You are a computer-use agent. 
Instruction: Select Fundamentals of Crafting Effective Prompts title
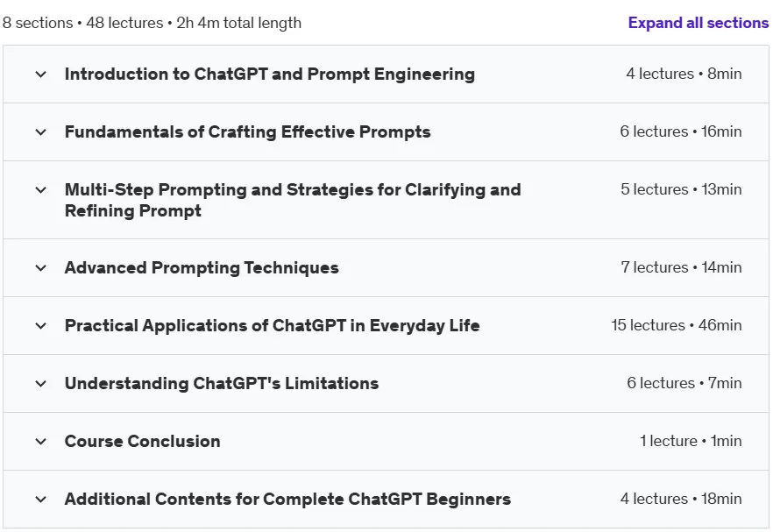point(247,131)
